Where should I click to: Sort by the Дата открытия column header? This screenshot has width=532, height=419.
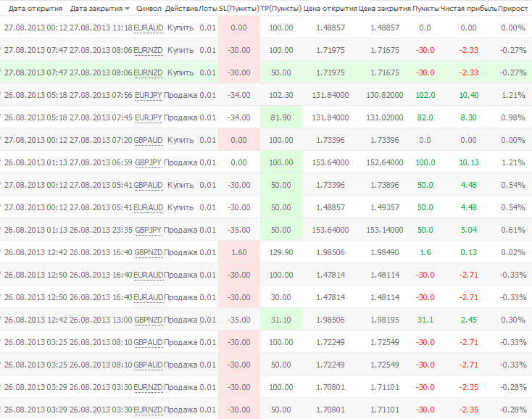click(x=36, y=9)
